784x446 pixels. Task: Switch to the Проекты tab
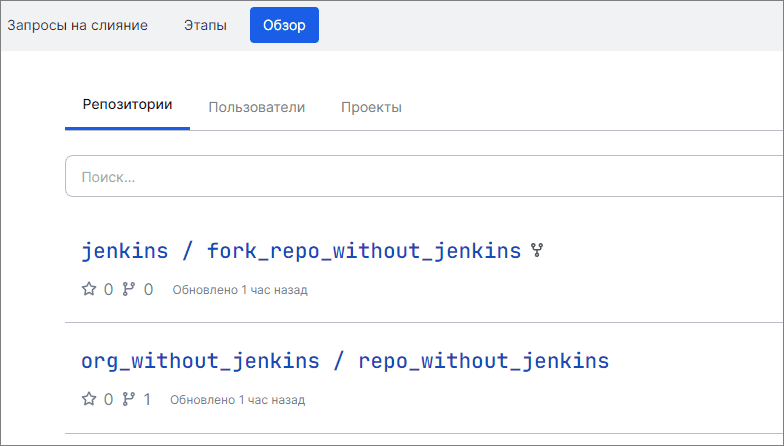(372, 108)
